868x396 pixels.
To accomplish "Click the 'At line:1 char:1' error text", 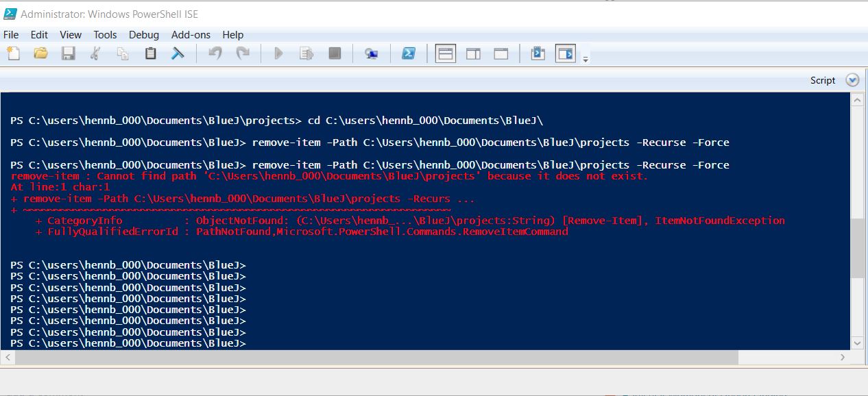I will pos(60,187).
